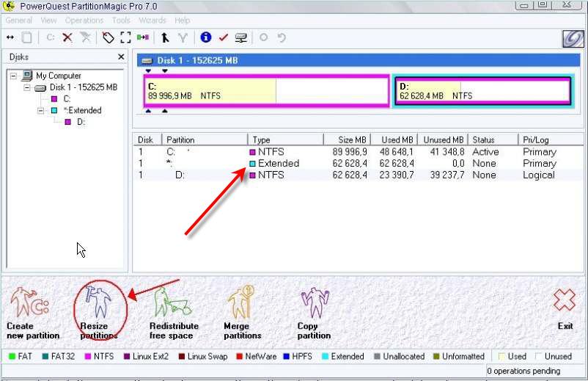Click the Split partition arrow toolbar icon
This screenshot has height=381, width=588.
click(165, 37)
